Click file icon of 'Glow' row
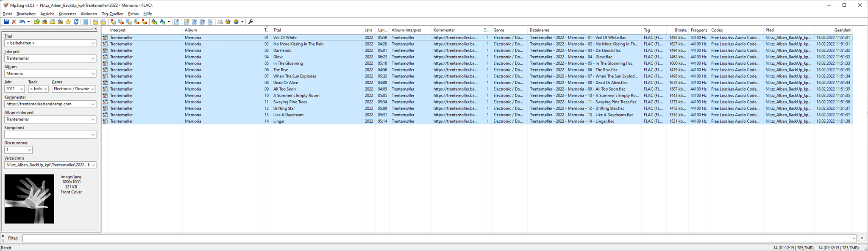Viewport: 868px width, 251px height. pos(106,57)
